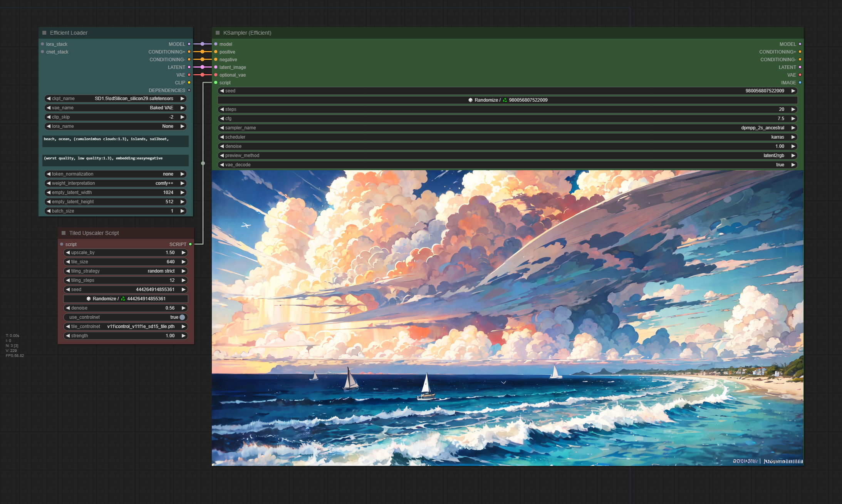Click the cnet_stack input socket
The height and width of the screenshot is (504, 842).
42,52
